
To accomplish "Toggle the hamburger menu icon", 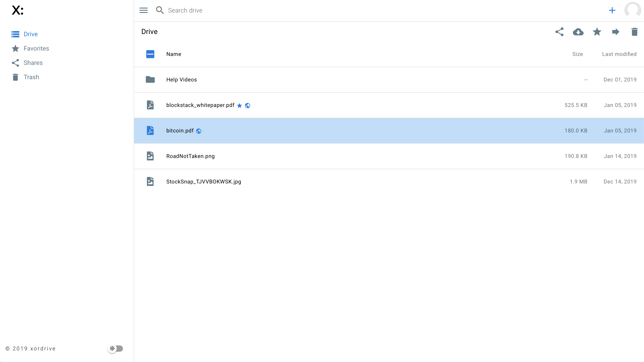I will pyautogui.click(x=144, y=10).
